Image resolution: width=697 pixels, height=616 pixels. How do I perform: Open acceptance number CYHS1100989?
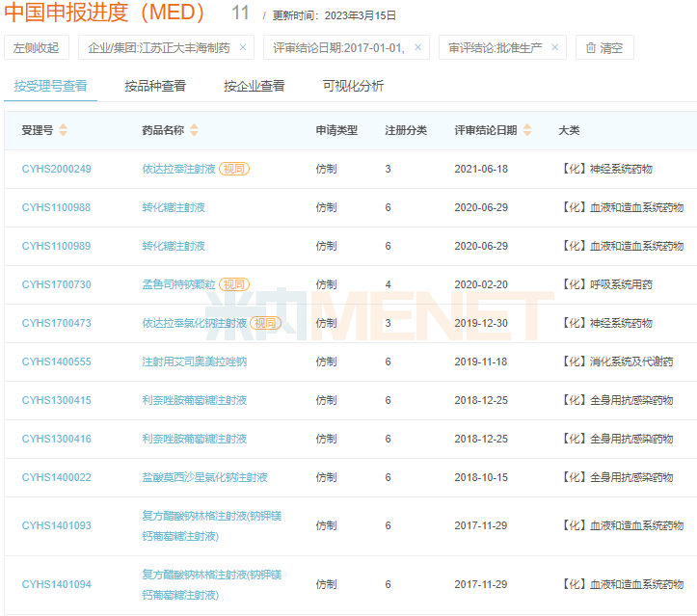[x=57, y=246]
